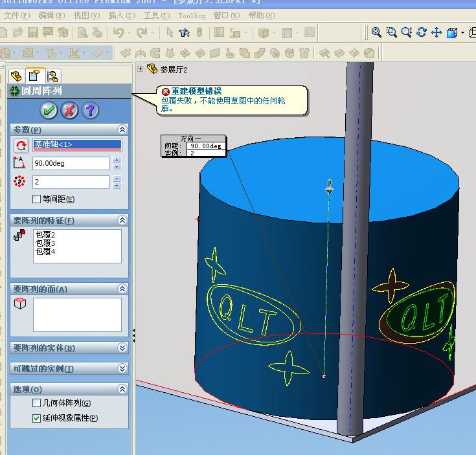Image resolution: width=476 pixels, height=455 pixels.
Task: Click the Print Preview icon
Action: [x=83, y=32]
